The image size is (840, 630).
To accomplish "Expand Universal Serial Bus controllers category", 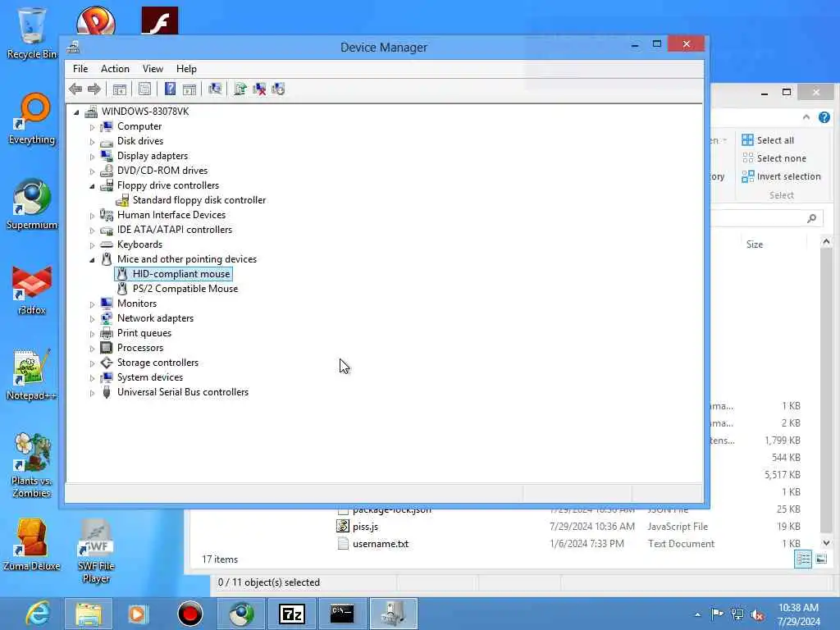I will (x=92, y=393).
